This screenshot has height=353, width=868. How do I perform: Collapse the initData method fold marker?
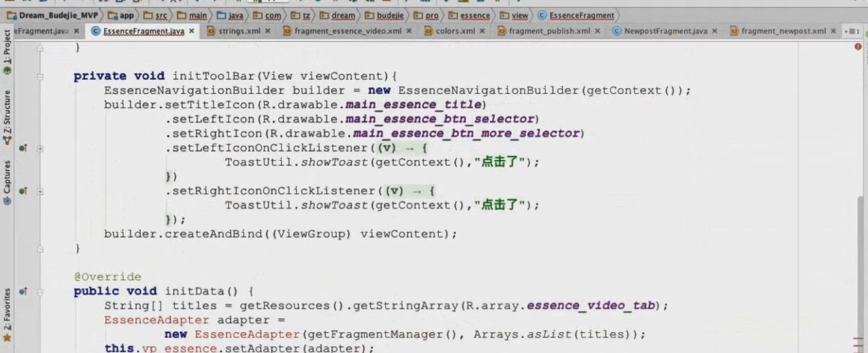[40, 291]
